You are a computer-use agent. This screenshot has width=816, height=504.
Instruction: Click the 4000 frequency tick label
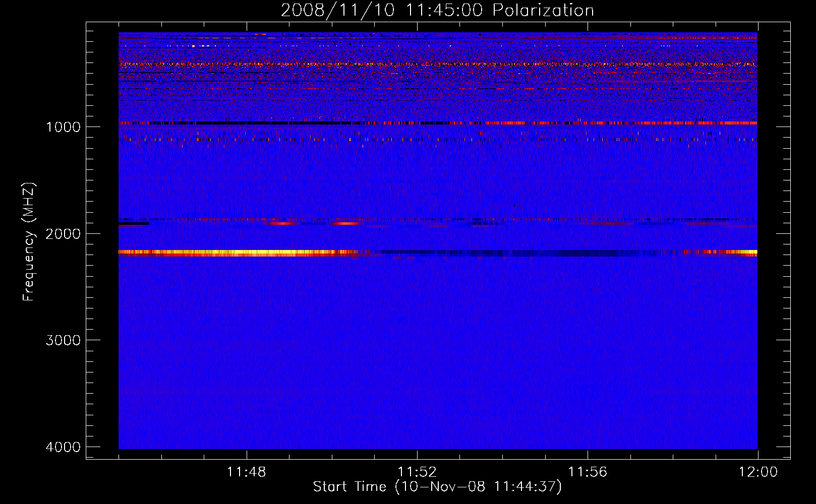(x=63, y=447)
